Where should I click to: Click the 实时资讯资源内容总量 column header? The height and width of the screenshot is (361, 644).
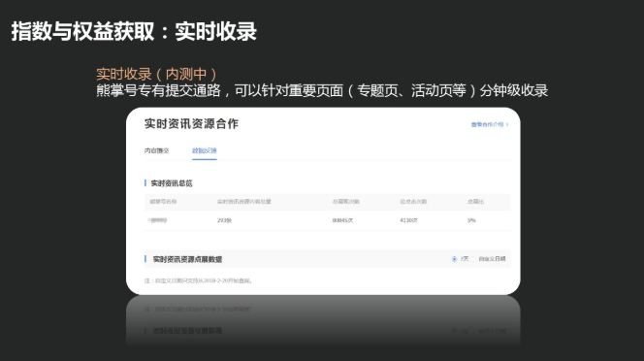[244, 202]
